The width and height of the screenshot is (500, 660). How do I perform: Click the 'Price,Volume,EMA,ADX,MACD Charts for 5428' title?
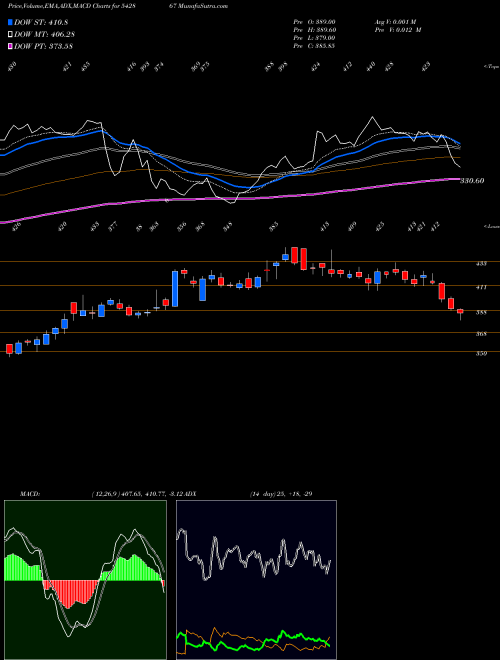71,6
